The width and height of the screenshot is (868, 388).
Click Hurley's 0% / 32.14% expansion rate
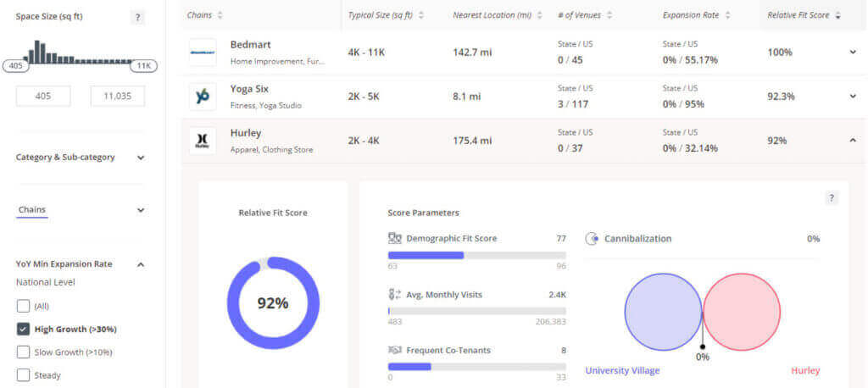pyautogui.click(x=690, y=148)
